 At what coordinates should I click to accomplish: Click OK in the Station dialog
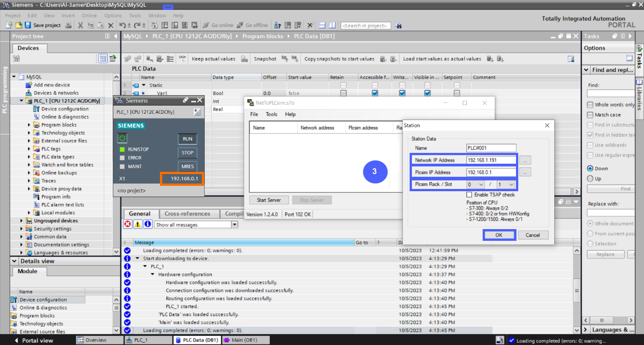[x=499, y=235]
